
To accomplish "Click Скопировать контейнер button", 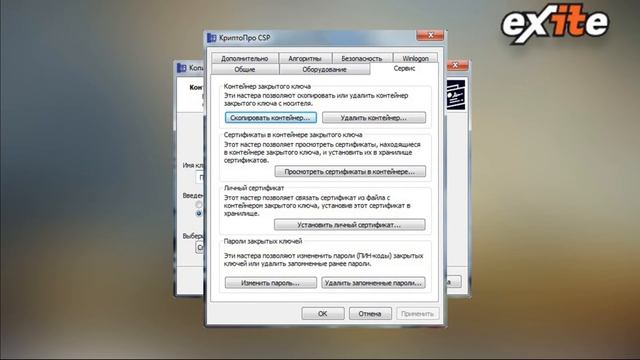I will click(271, 118).
